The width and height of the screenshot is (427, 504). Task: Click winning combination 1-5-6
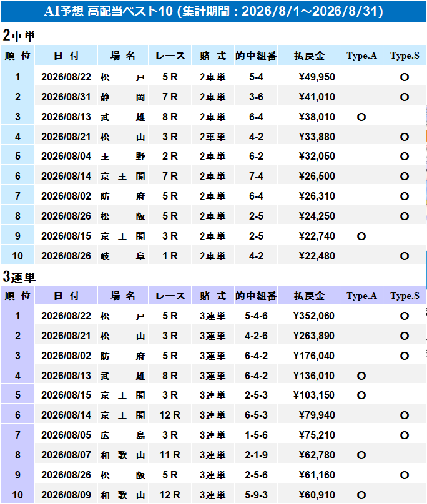[x=256, y=435]
